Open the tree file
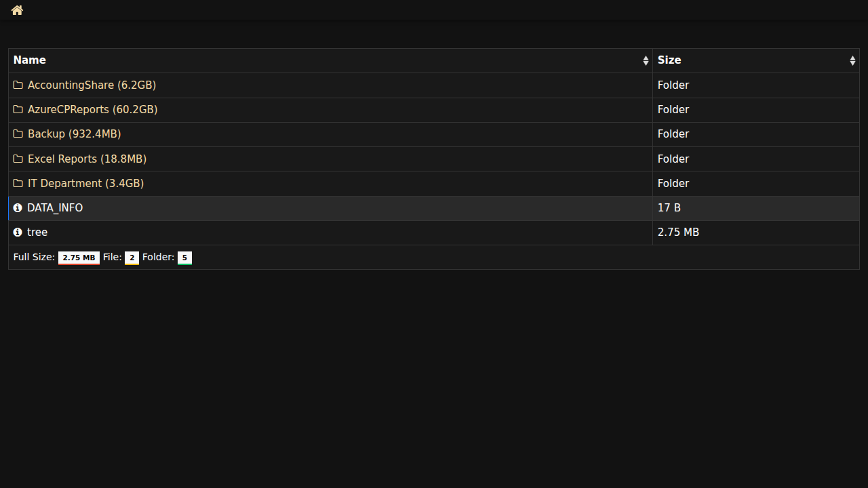 pyautogui.click(x=37, y=232)
